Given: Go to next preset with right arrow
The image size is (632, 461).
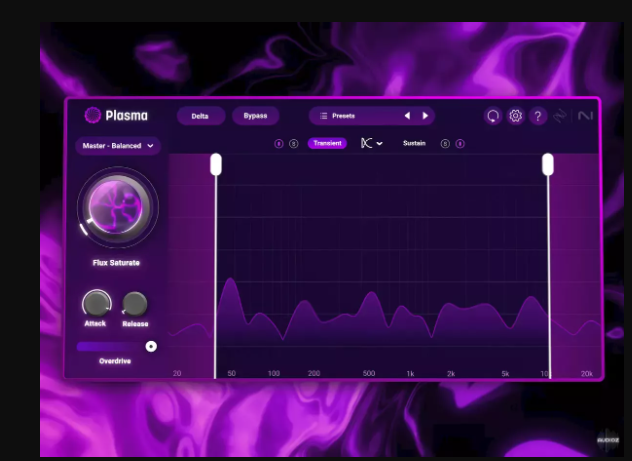Looking at the screenshot, I should coord(425,116).
